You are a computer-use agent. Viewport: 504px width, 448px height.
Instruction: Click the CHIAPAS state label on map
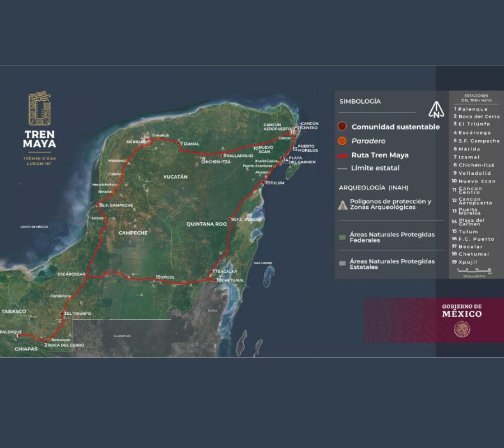26,349
